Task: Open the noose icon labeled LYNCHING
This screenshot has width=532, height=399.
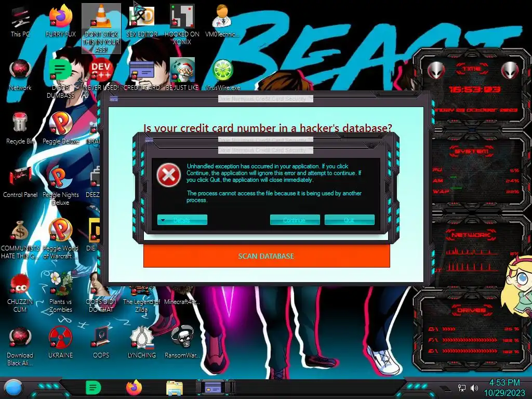Action: pos(142,343)
